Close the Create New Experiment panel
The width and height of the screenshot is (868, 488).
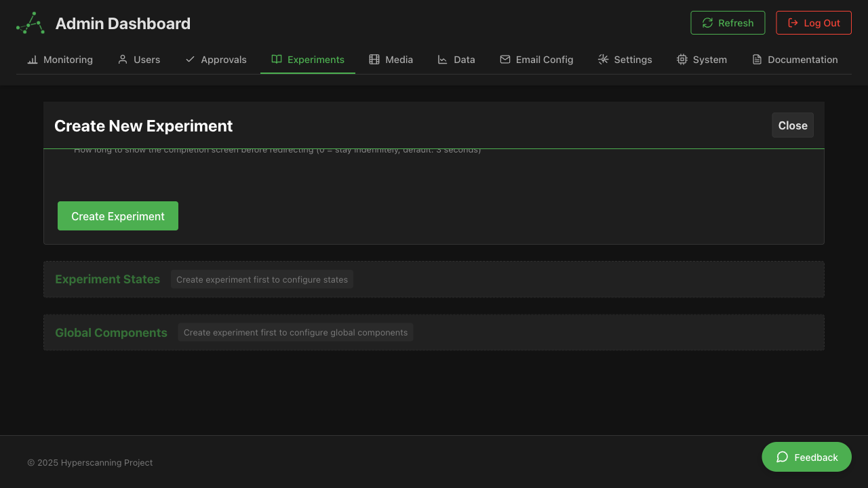[792, 125]
